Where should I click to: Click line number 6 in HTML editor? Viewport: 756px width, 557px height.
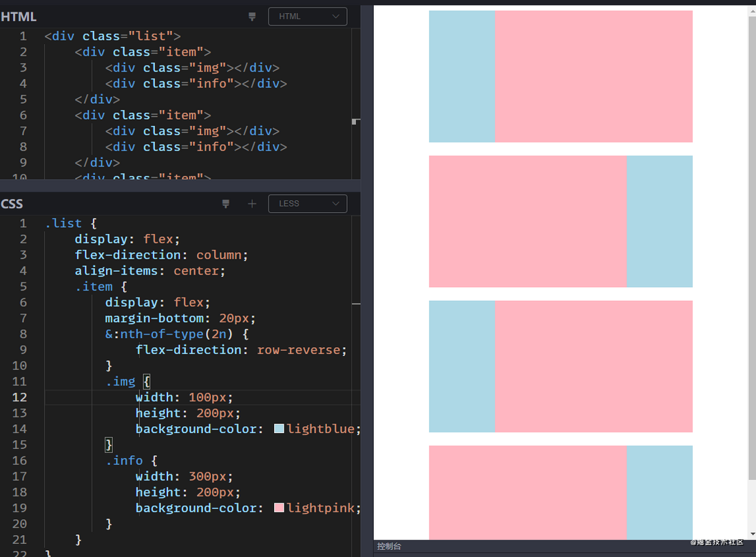click(x=23, y=115)
